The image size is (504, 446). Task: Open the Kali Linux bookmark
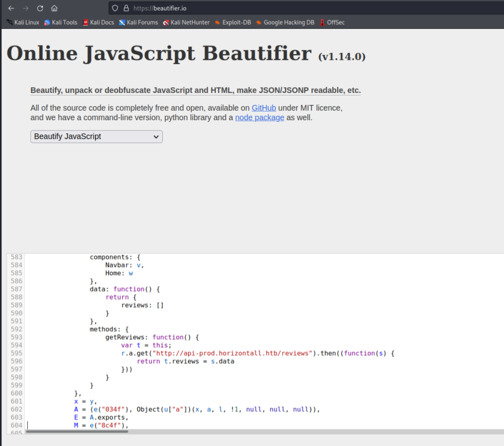coord(23,23)
